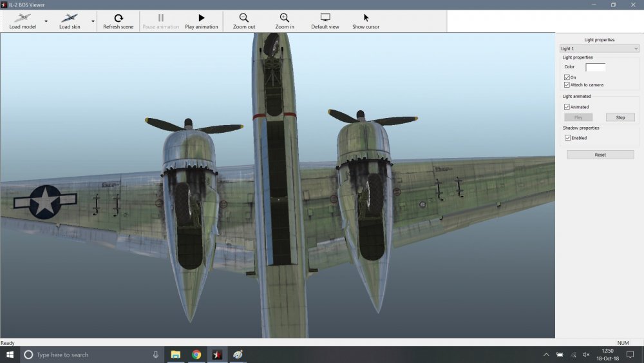Zoom in using the magnifier icon
Viewport: 644px width, 363px height.
point(285,18)
